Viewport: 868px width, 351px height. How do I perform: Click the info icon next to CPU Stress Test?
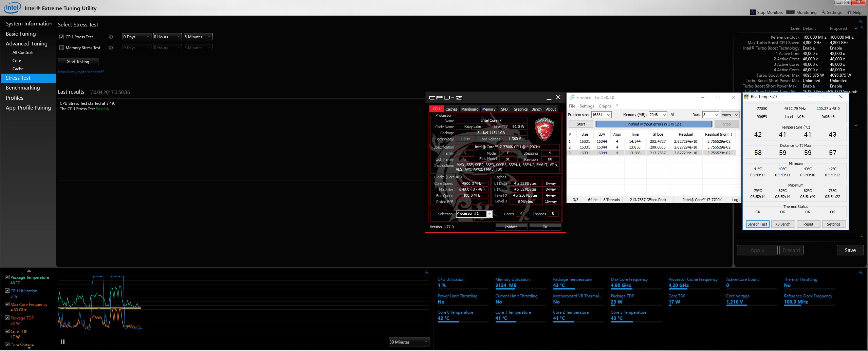111,37
